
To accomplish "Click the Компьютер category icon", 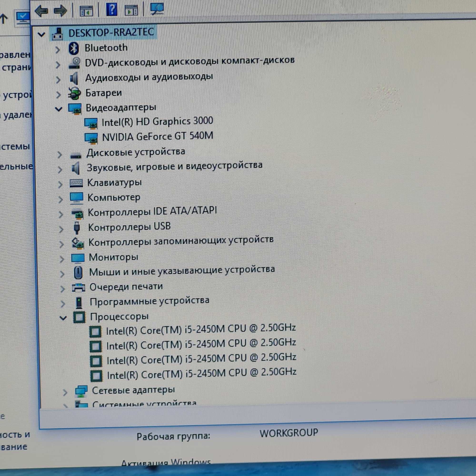I will (x=76, y=198).
